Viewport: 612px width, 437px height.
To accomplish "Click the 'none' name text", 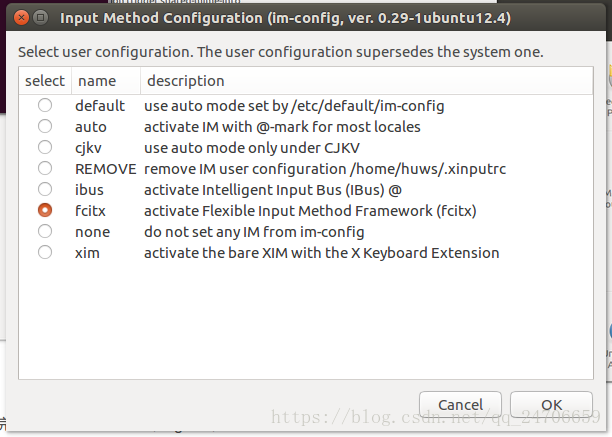I will (93, 232).
